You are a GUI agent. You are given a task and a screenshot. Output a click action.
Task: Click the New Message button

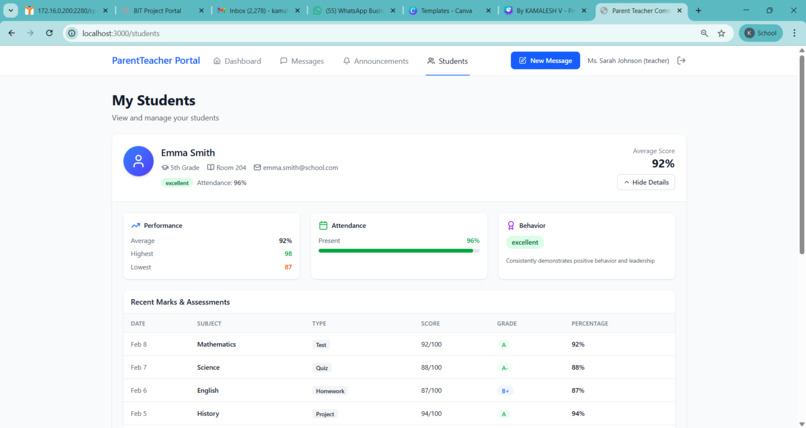click(x=545, y=61)
